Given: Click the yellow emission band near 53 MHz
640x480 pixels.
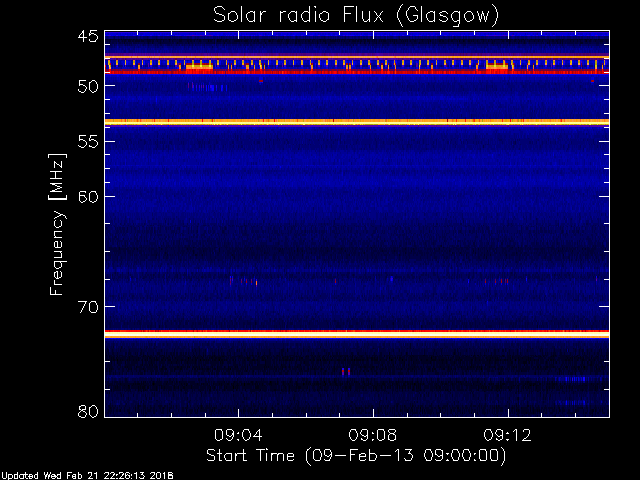Looking at the screenshot, I should pos(357,122).
